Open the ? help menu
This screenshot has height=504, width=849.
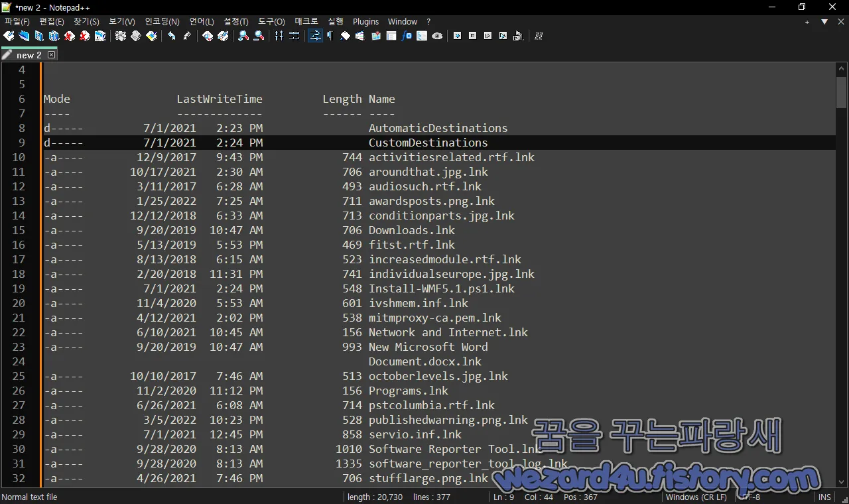coord(428,22)
